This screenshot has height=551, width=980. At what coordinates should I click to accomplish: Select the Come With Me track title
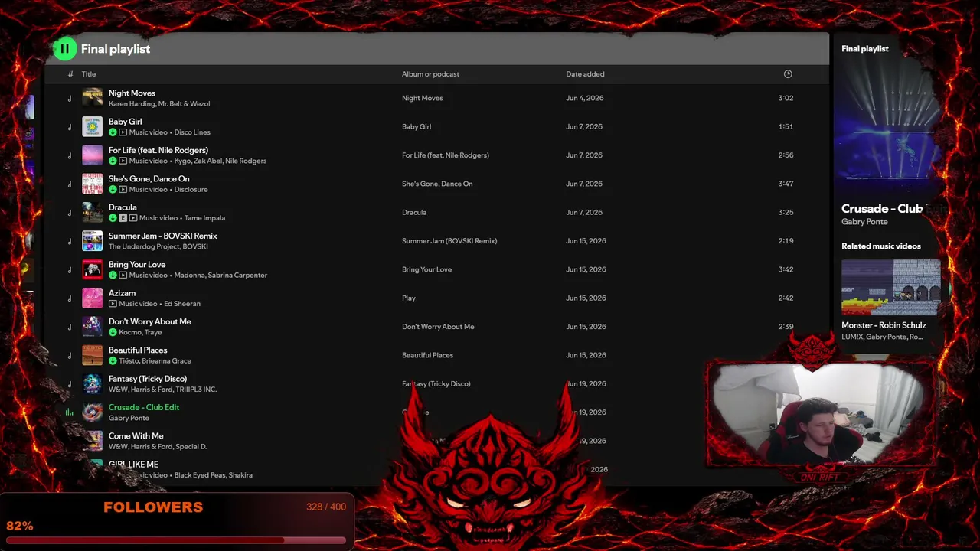[x=136, y=436]
